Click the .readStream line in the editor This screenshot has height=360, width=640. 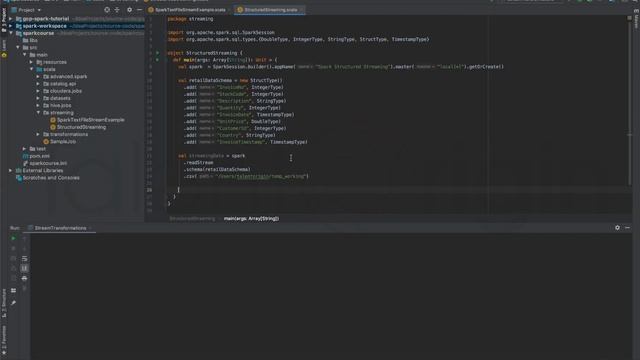199,162
